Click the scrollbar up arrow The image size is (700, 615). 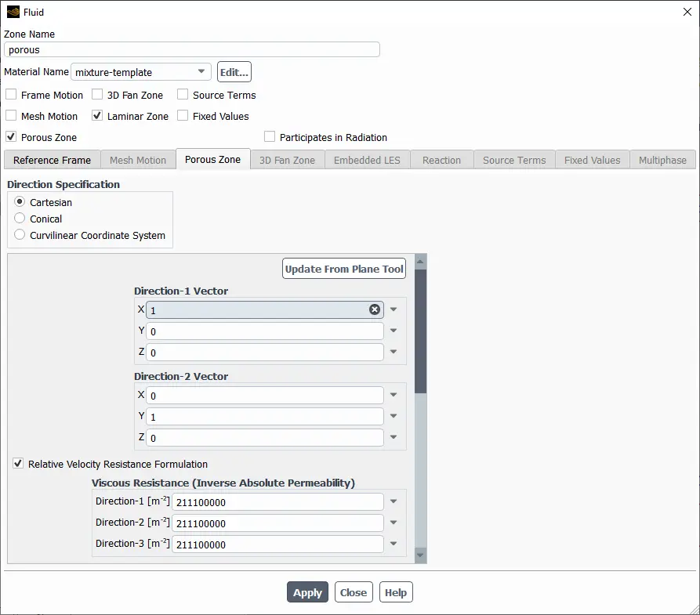(420, 262)
